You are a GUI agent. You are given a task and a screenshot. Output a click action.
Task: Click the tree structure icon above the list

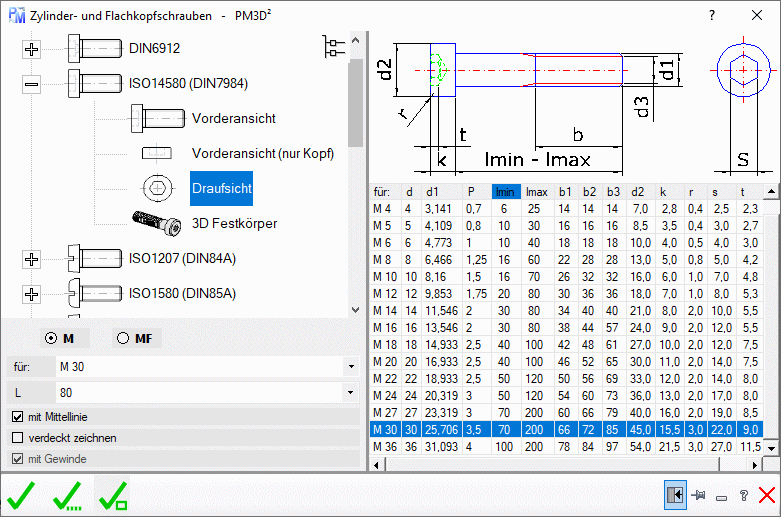[334, 46]
